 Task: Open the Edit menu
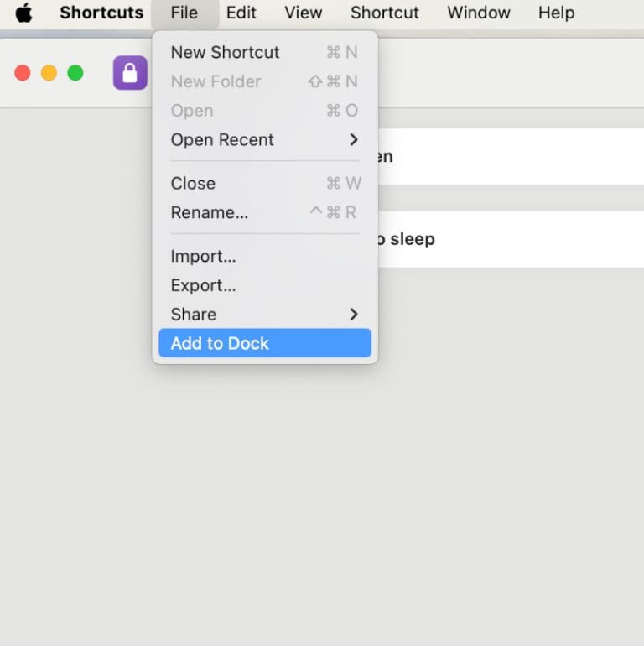[x=241, y=13]
